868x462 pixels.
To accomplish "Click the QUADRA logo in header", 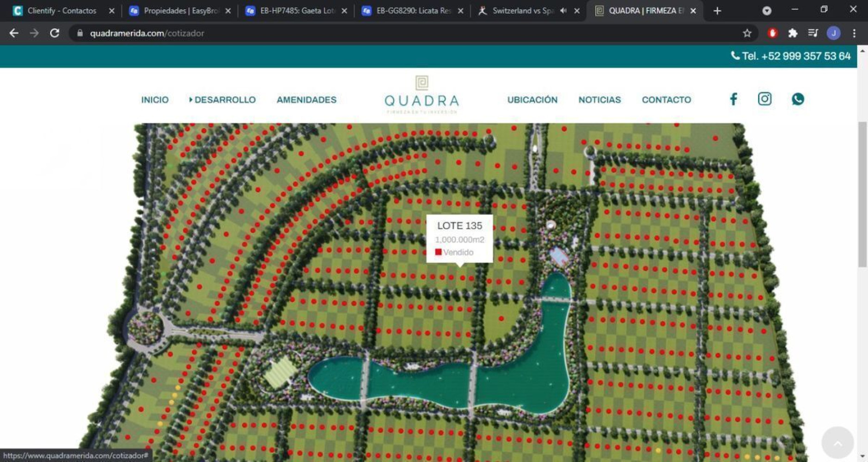I will click(422, 95).
